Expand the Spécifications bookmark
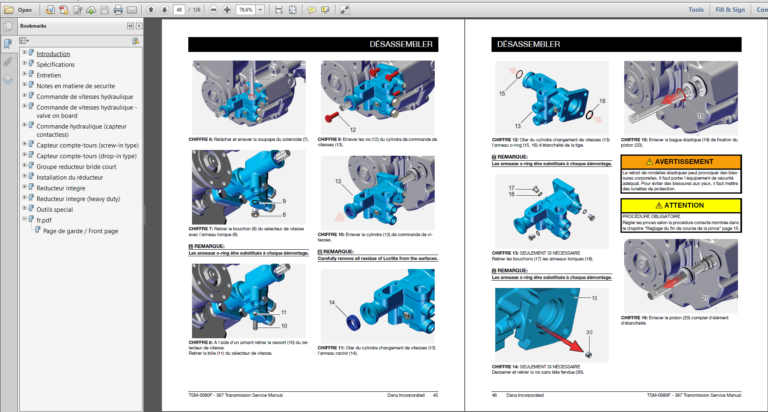 point(24,63)
